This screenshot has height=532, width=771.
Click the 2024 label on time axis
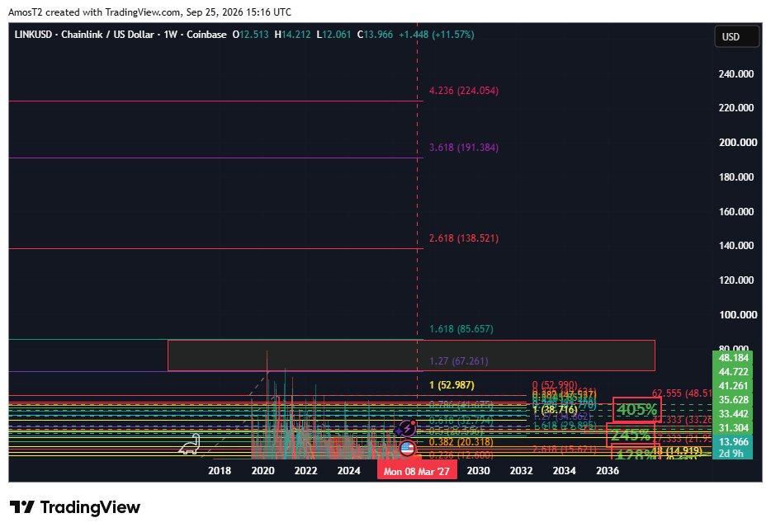349,471
